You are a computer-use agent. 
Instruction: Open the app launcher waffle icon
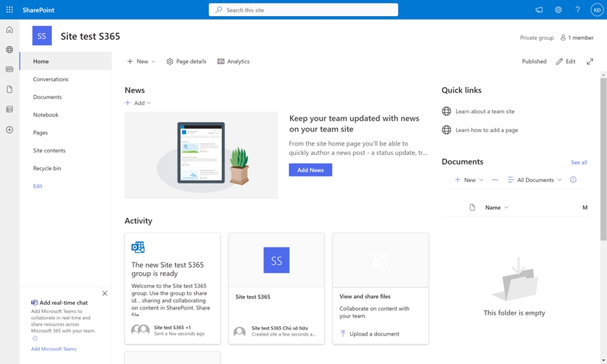tap(9, 10)
